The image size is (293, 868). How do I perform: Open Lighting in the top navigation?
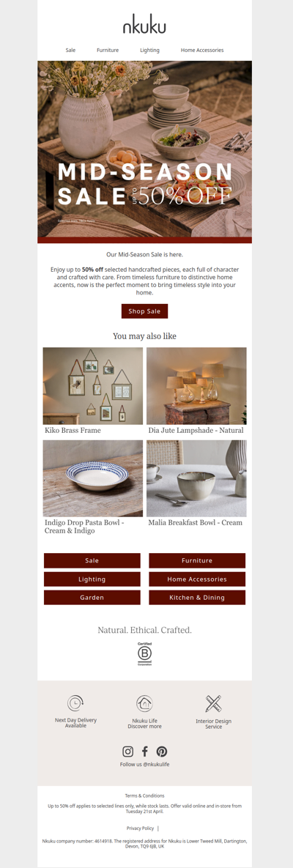click(x=149, y=50)
